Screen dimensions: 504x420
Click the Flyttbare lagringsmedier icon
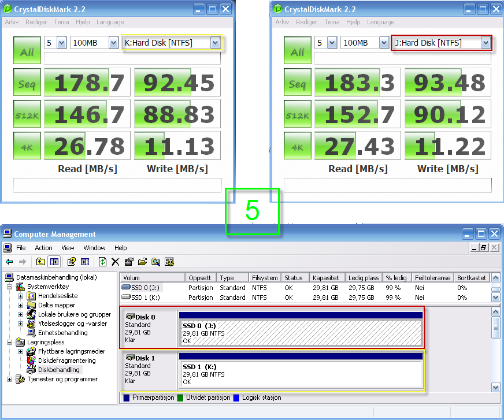click(x=31, y=351)
